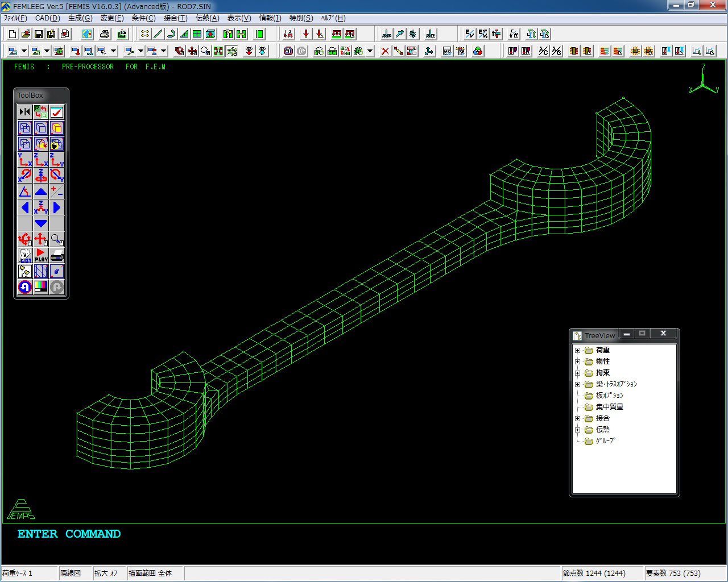Select the XY plane view icon

click(x=25, y=160)
